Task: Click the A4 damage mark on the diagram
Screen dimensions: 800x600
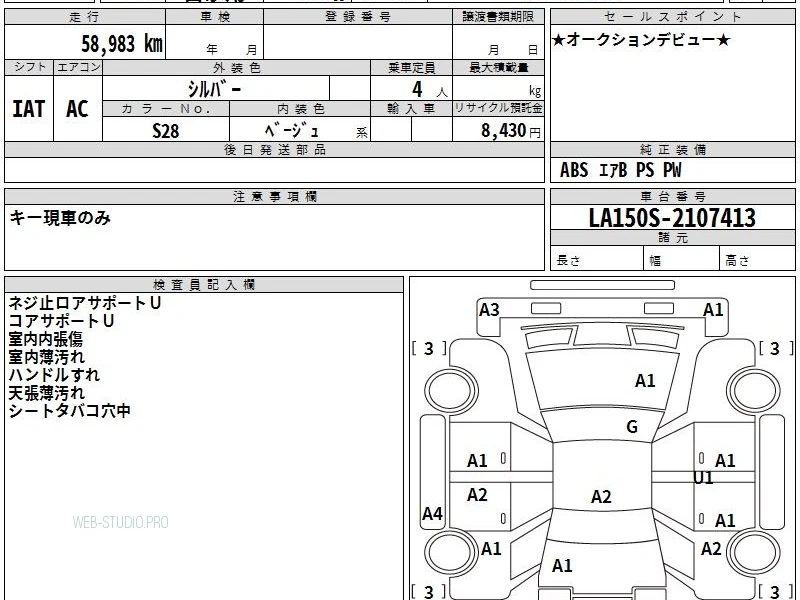Action: click(x=432, y=514)
